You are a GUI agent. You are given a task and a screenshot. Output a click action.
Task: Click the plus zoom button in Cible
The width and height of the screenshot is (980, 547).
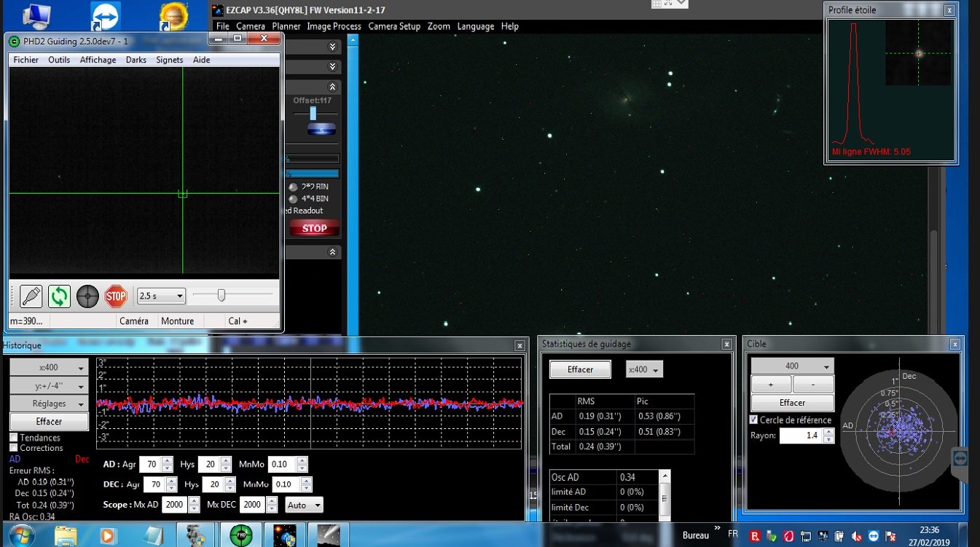click(771, 384)
